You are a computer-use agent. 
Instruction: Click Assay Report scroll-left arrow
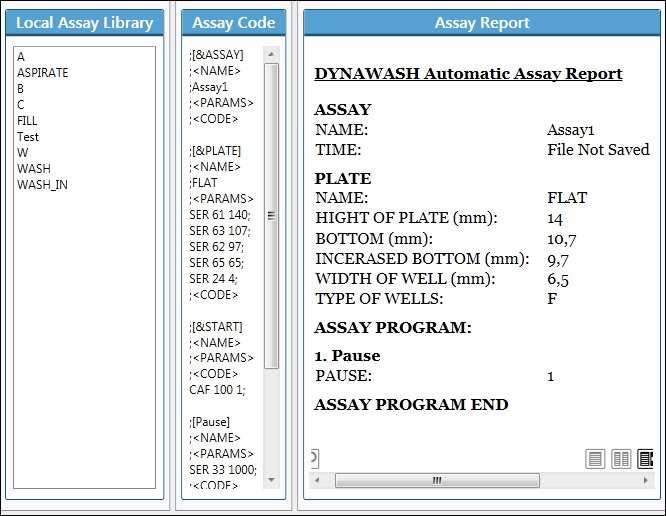[x=317, y=480]
